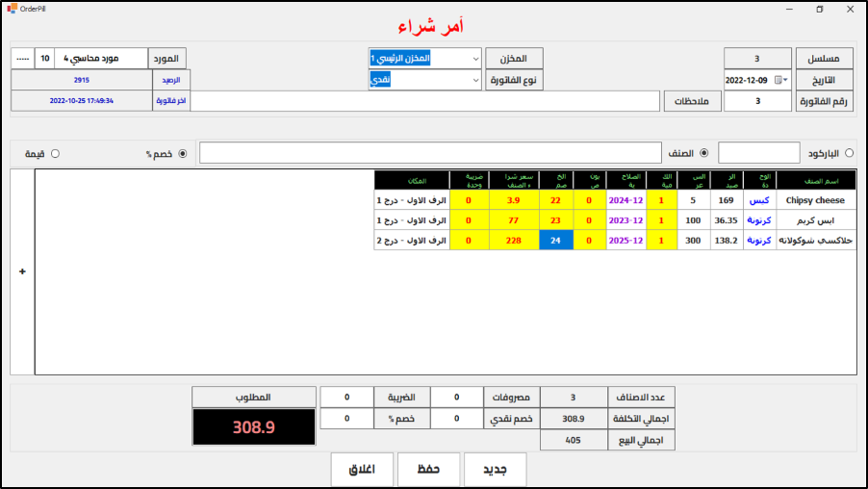
Task: Click the '.....' supplier browse button
Action: (x=22, y=59)
